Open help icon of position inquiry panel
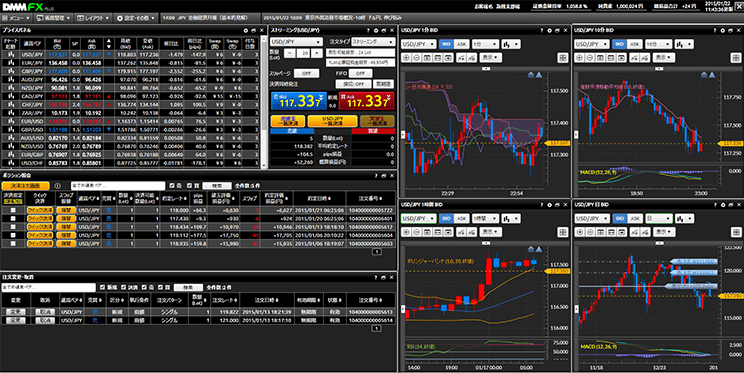The image size is (744, 373). pos(376,176)
